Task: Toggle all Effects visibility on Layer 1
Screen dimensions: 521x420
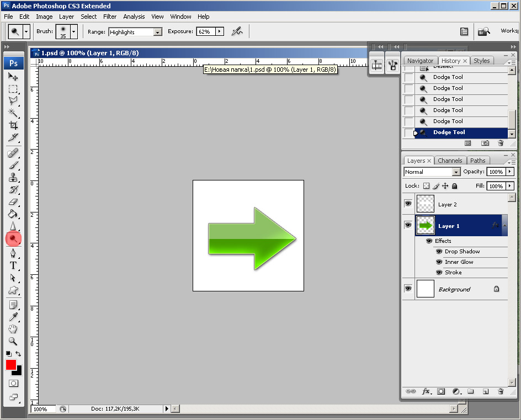Action: tap(429, 241)
